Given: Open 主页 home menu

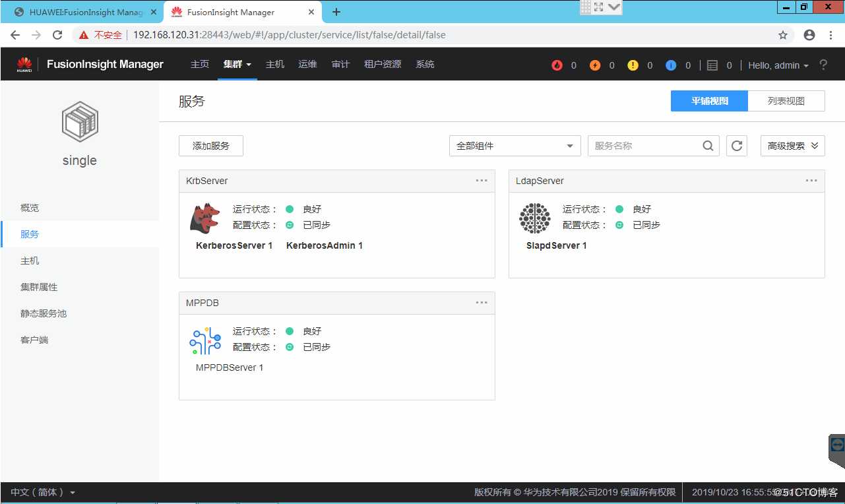Looking at the screenshot, I should pyautogui.click(x=200, y=64).
